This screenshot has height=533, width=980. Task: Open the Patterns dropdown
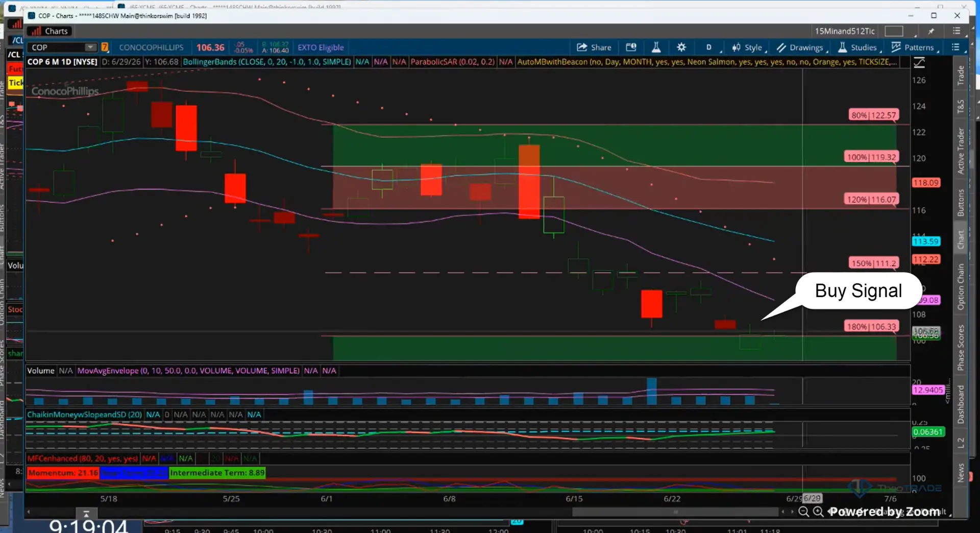[x=915, y=47]
